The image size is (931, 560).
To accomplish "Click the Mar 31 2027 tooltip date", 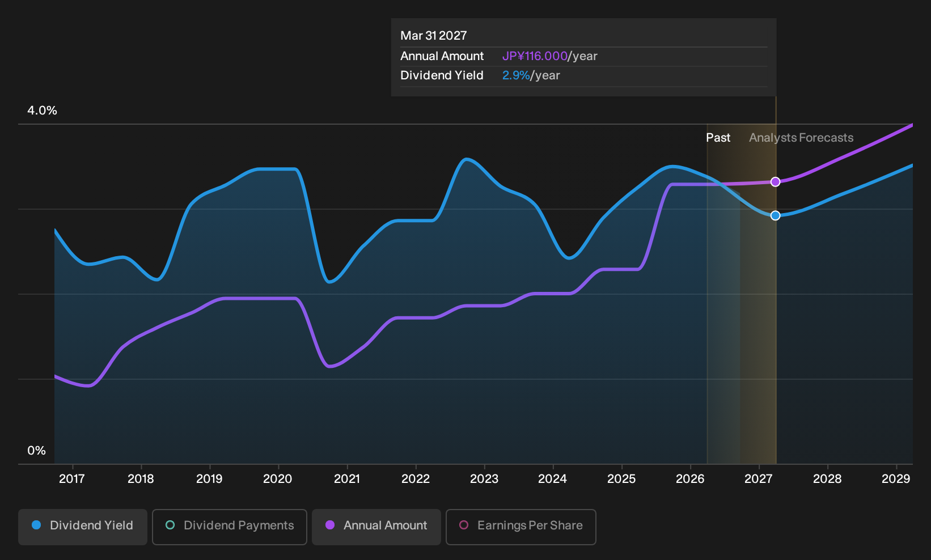I will pyautogui.click(x=434, y=36).
